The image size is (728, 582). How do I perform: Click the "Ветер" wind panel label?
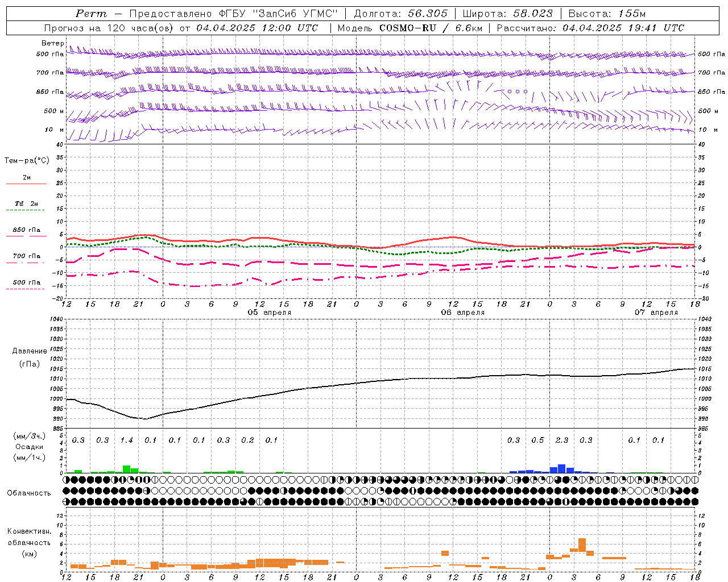(x=53, y=43)
